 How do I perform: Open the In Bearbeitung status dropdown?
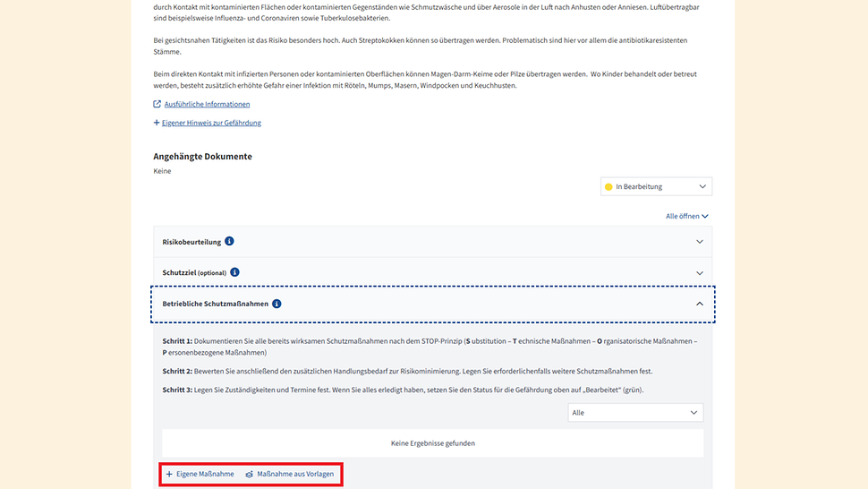point(656,186)
